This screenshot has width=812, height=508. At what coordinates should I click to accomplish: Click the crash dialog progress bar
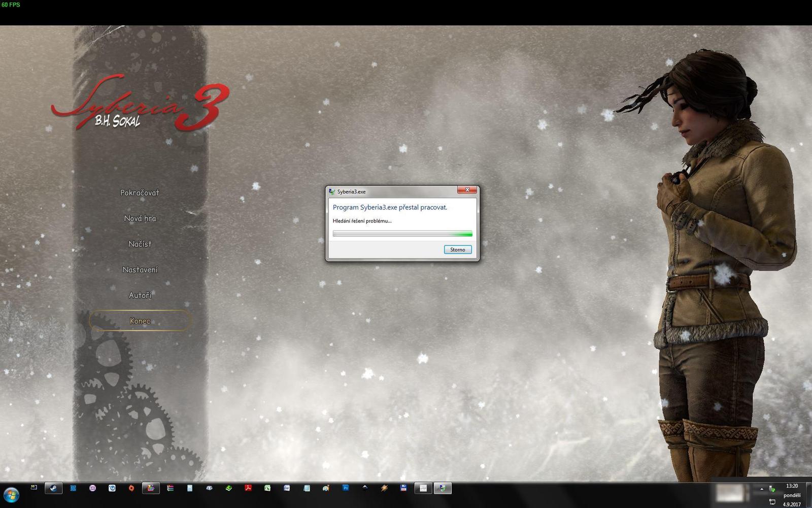click(x=402, y=233)
